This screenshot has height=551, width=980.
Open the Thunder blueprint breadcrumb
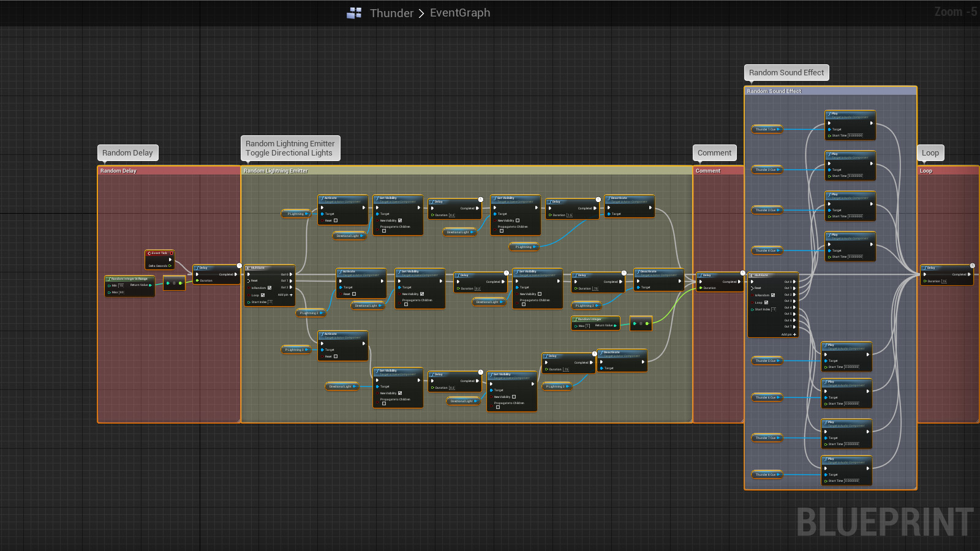pos(391,13)
